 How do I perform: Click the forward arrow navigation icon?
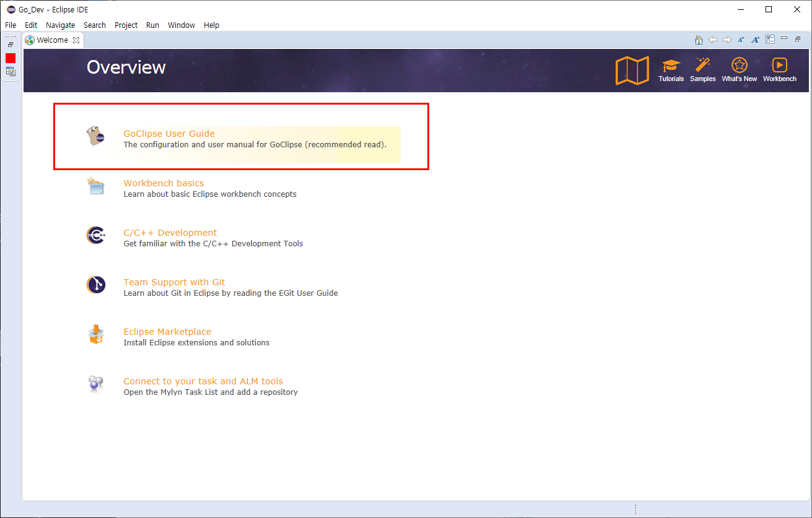pos(727,40)
